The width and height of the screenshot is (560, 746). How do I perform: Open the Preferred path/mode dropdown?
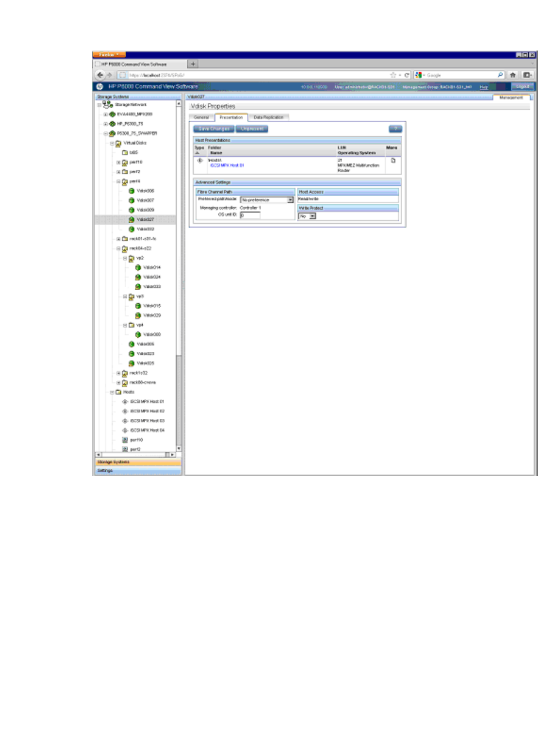pos(290,200)
